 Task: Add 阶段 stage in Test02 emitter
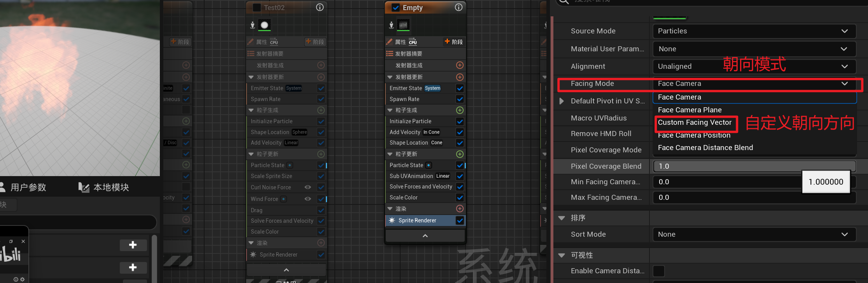pos(315,42)
